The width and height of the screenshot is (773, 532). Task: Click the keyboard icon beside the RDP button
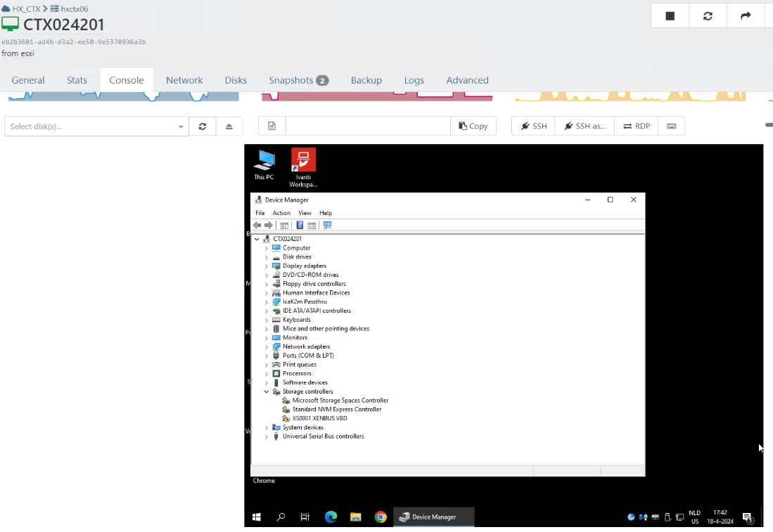[671, 126]
